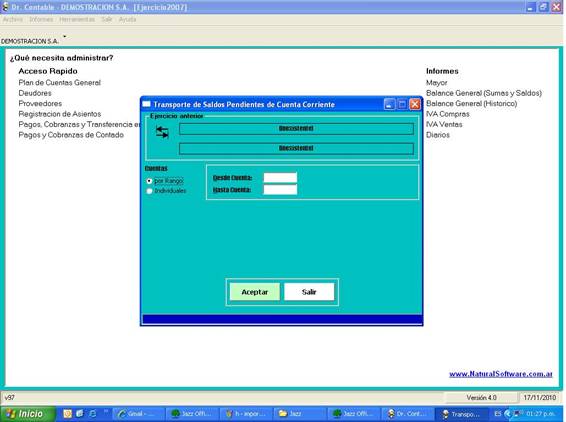Select the 'Individuales' radio button
566x422 pixels.
tap(149, 191)
